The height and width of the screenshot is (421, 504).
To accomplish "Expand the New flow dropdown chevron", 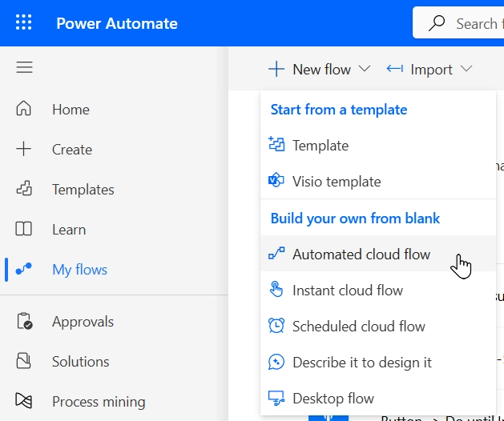I will coord(365,70).
